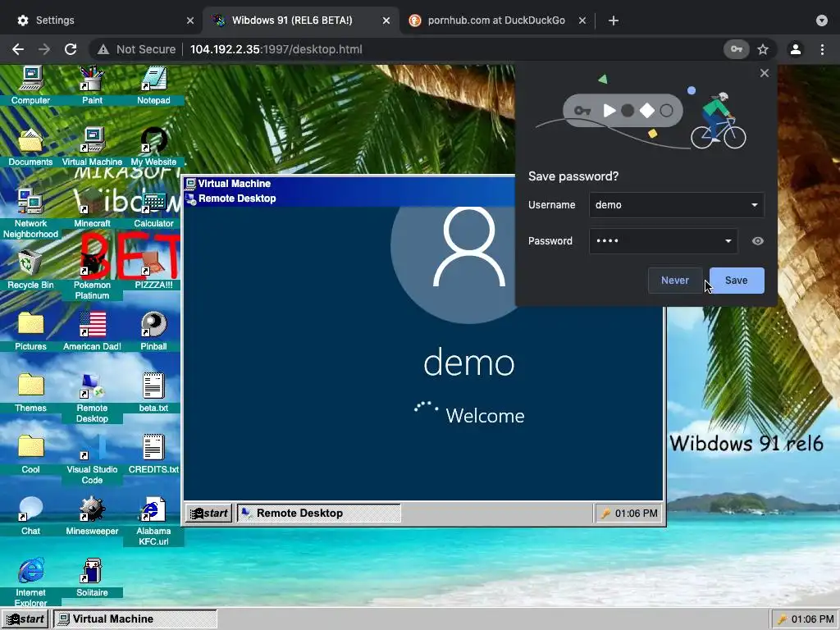Image resolution: width=840 pixels, height=630 pixels.
Task: Click the Password input field
Action: point(663,241)
